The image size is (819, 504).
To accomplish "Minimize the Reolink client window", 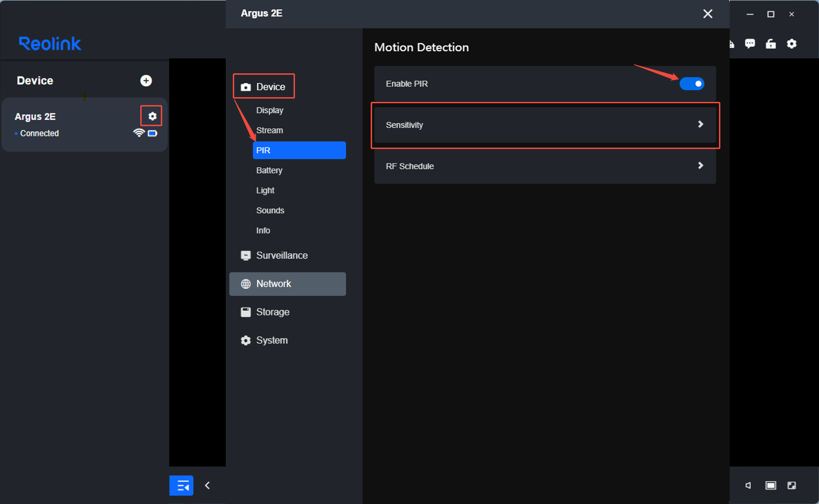I will [x=750, y=14].
